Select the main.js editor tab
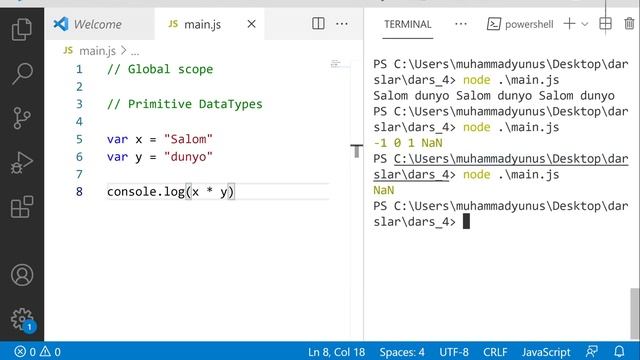640x360 pixels. (x=202, y=24)
